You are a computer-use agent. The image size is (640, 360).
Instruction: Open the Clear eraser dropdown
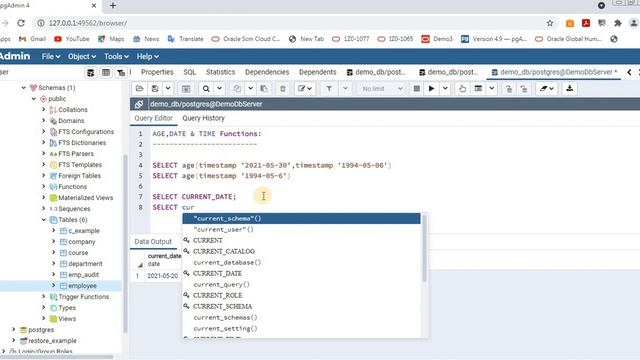tap(546, 89)
